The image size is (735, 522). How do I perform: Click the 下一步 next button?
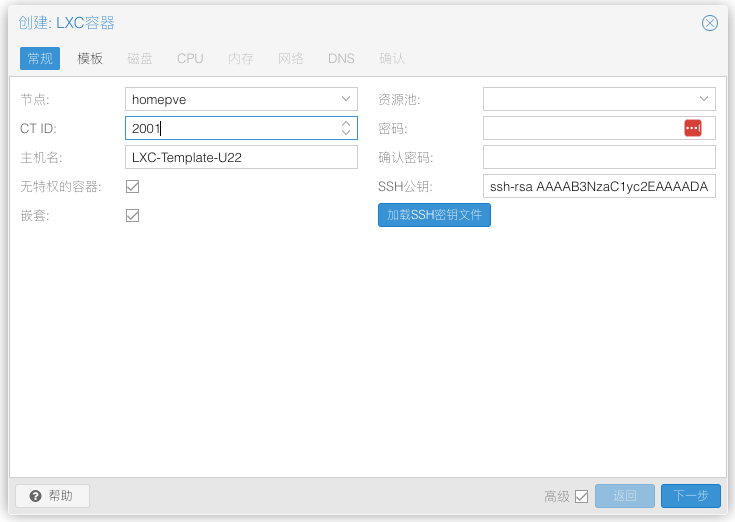click(690, 496)
